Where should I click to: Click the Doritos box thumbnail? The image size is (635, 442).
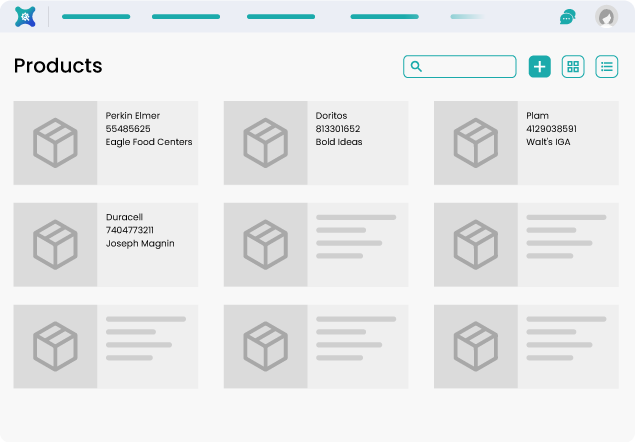265,143
